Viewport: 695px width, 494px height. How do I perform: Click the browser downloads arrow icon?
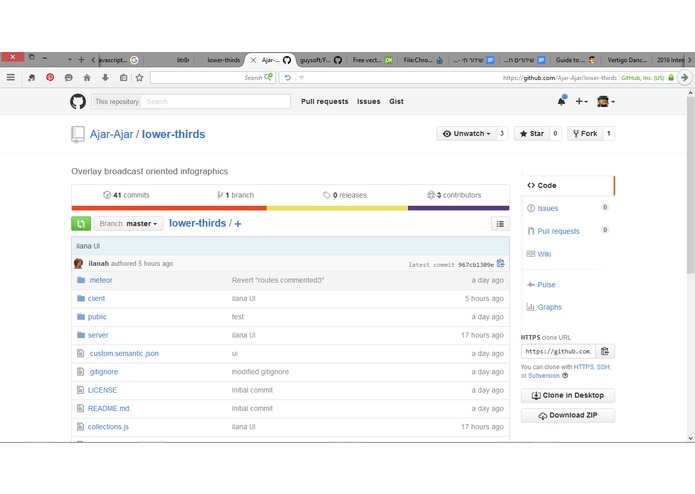(105, 78)
